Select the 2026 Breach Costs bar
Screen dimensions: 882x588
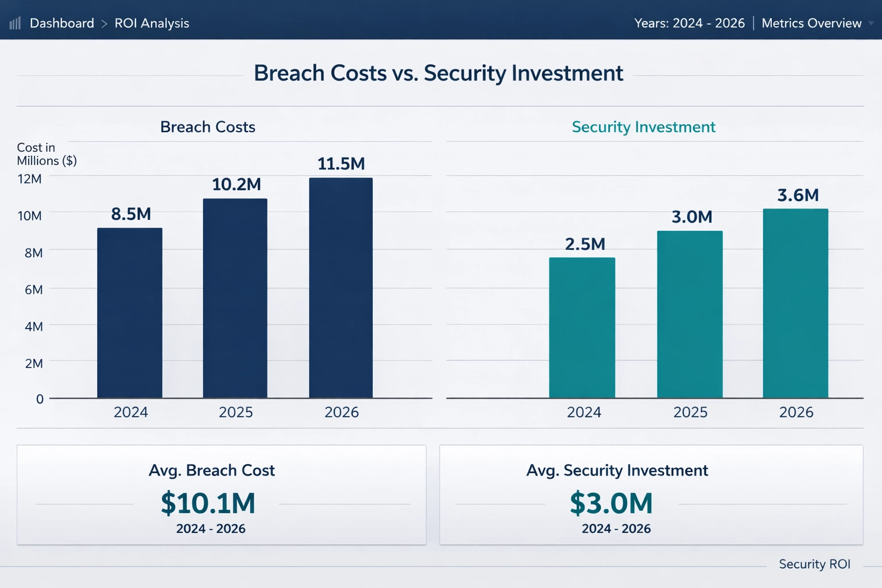point(341,287)
